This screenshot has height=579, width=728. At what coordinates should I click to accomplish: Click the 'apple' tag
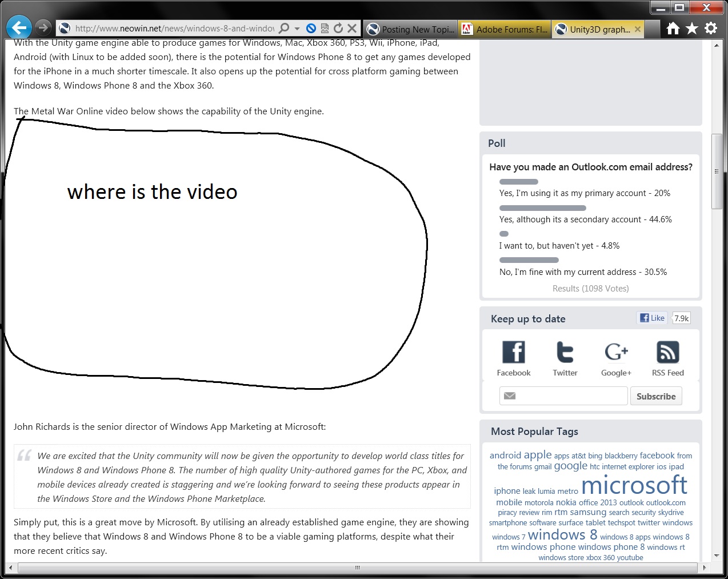pyautogui.click(x=538, y=455)
